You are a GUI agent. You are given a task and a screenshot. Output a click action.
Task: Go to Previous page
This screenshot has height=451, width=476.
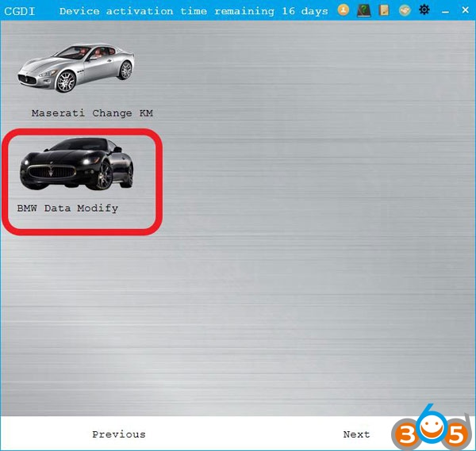pos(119,434)
